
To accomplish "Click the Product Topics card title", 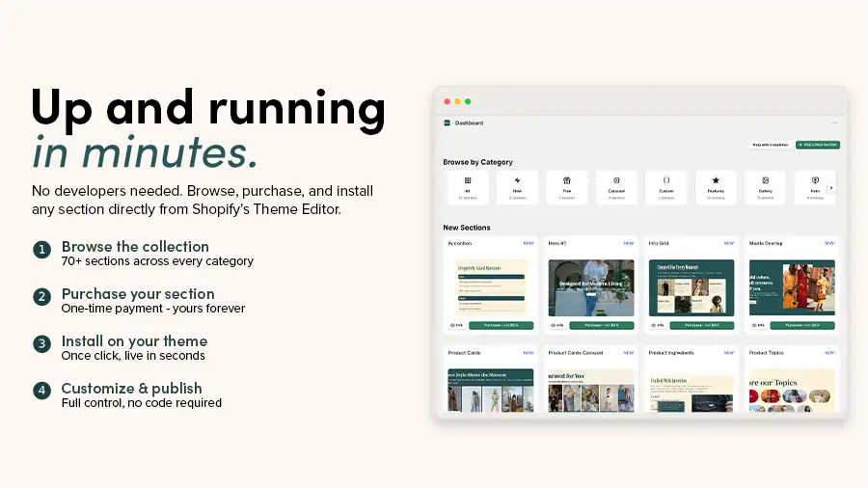I will tap(766, 353).
